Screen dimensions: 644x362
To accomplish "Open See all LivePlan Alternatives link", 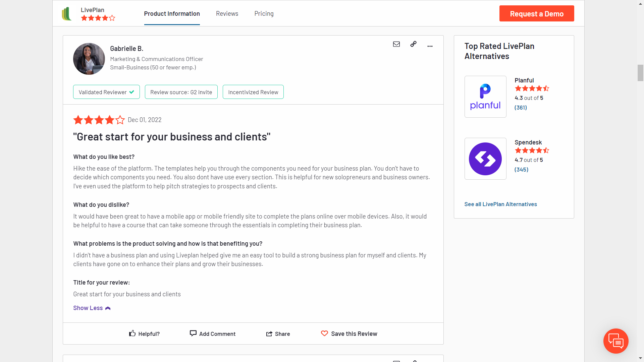I will click(x=500, y=204).
